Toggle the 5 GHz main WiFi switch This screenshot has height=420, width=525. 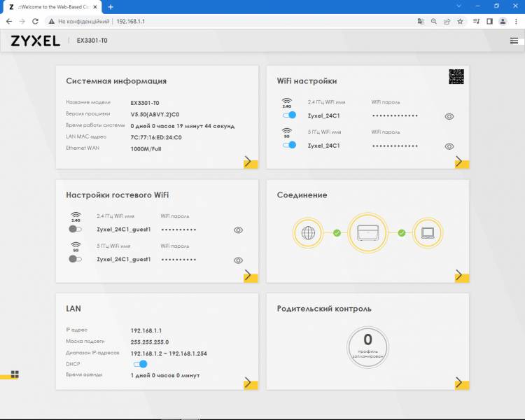coord(289,145)
